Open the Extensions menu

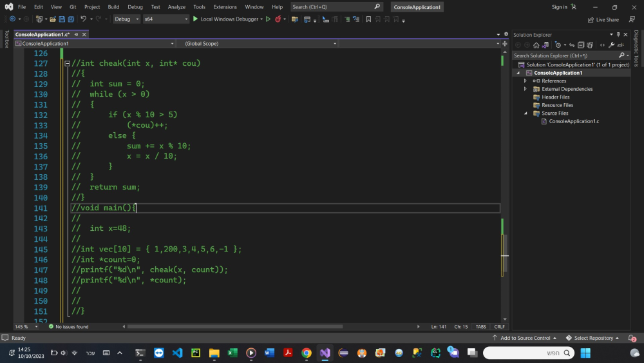click(x=225, y=7)
